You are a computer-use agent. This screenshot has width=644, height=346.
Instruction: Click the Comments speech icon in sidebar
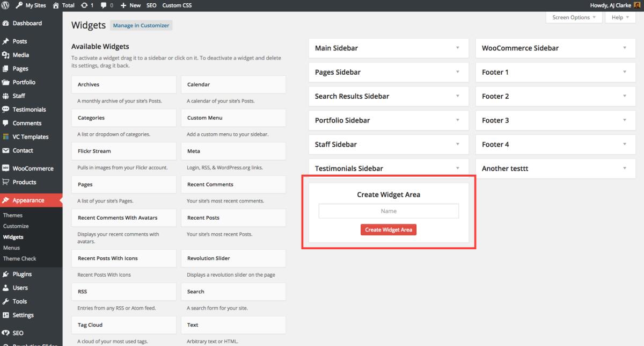click(7, 123)
